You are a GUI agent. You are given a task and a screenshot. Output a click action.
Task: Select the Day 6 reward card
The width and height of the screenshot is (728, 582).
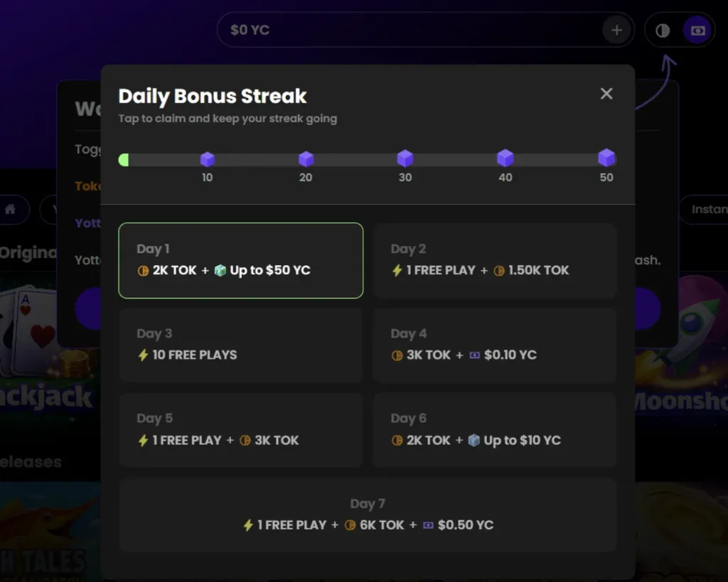point(495,430)
